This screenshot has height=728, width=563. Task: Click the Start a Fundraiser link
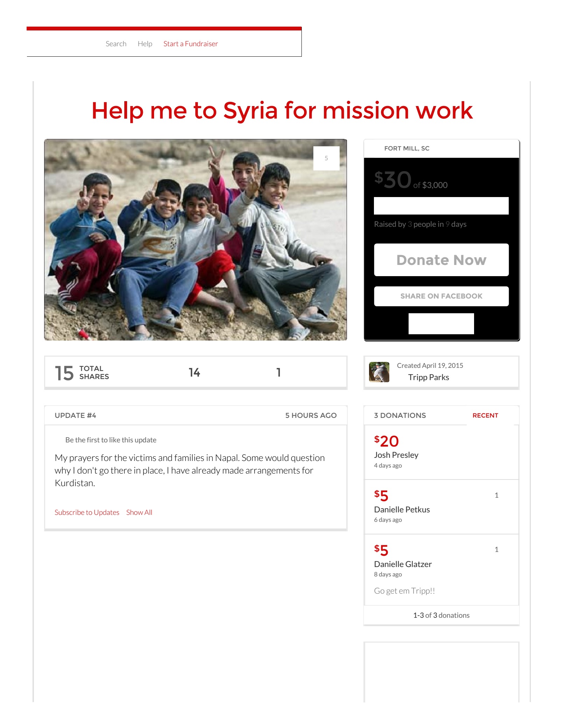click(x=190, y=44)
